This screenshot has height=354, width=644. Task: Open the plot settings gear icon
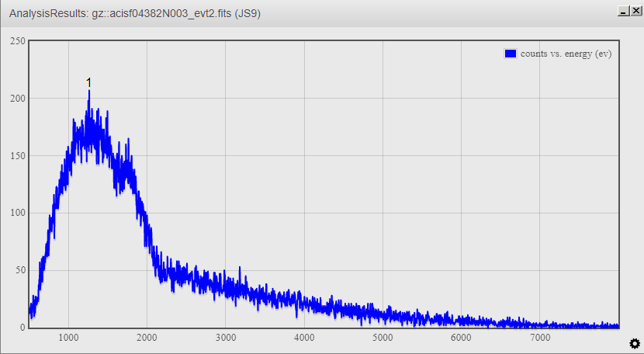[x=634, y=343]
